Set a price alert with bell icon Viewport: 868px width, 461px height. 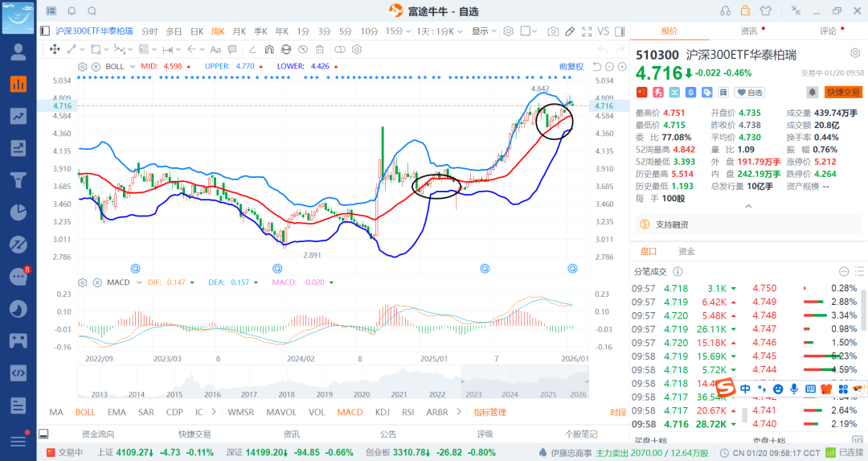[x=812, y=92]
